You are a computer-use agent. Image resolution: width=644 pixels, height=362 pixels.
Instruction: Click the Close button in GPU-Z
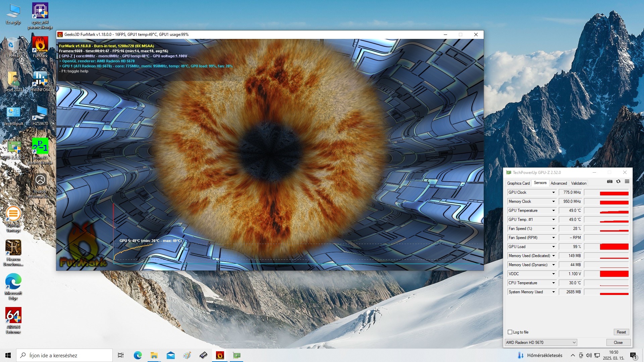(x=618, y=342)
